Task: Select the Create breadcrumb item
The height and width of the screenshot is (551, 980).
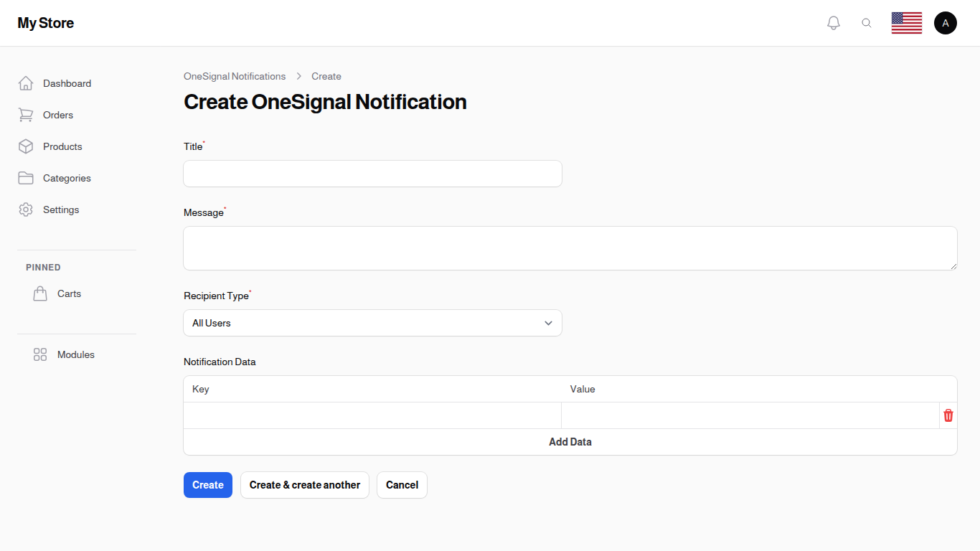Action: pos(326,76)
